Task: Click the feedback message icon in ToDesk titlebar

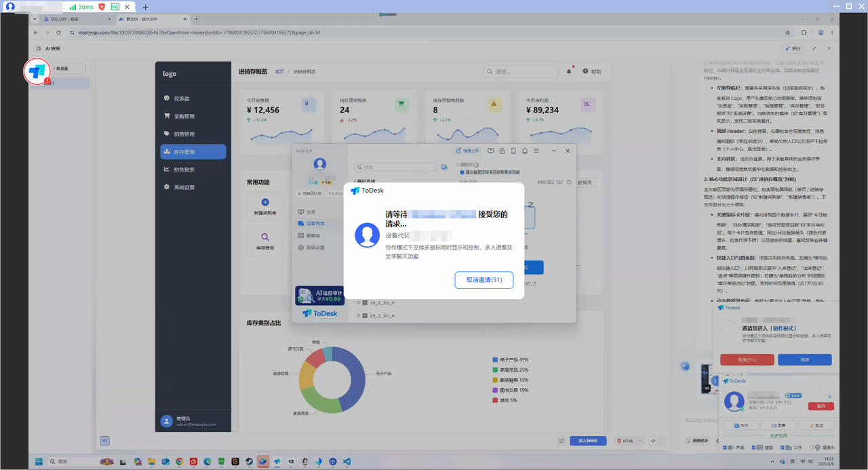Action: coord(491,151)
